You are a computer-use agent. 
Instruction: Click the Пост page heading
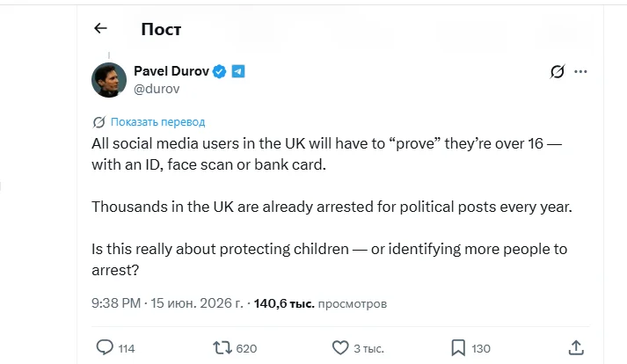(161, 29)
